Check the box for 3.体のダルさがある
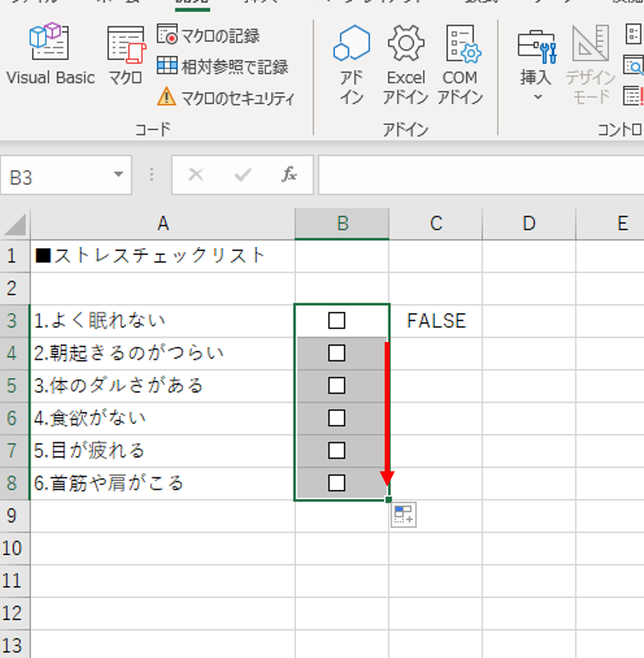 coord(336,386)
